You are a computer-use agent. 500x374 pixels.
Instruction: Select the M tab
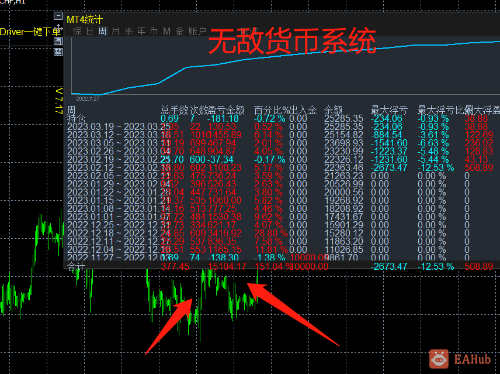click(167, 31)
